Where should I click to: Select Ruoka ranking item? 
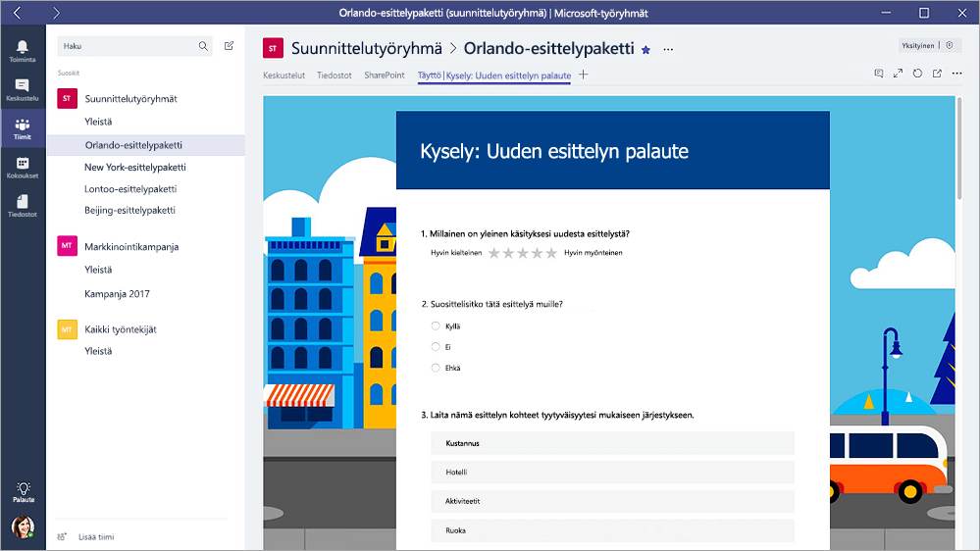click(612, 530)
